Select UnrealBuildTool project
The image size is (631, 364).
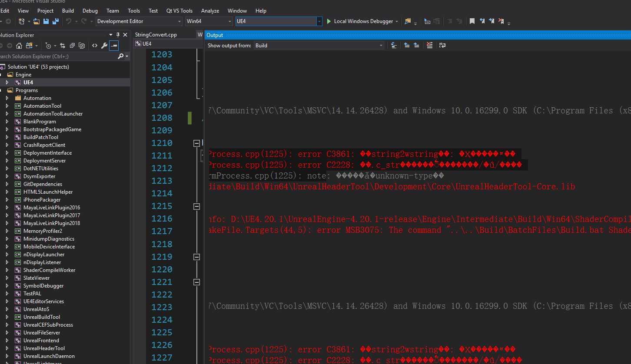tap(42, 317)
